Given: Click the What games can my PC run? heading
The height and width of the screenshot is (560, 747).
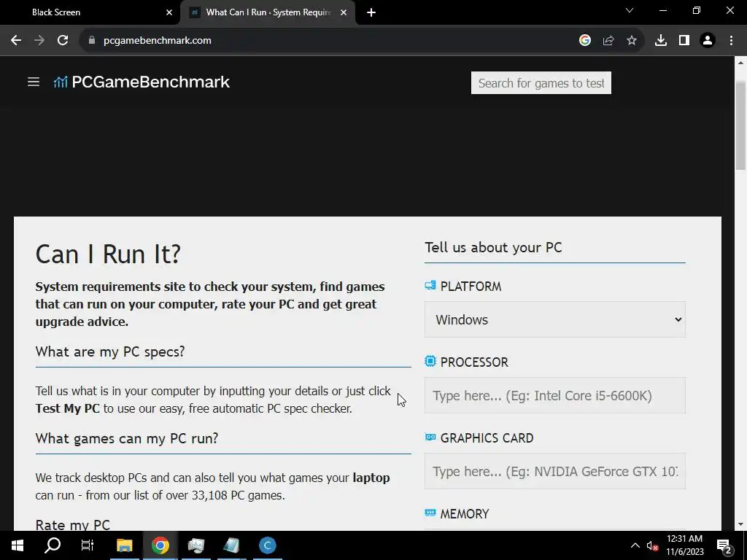Looking at the screenshot, I should tap(127, 438).
